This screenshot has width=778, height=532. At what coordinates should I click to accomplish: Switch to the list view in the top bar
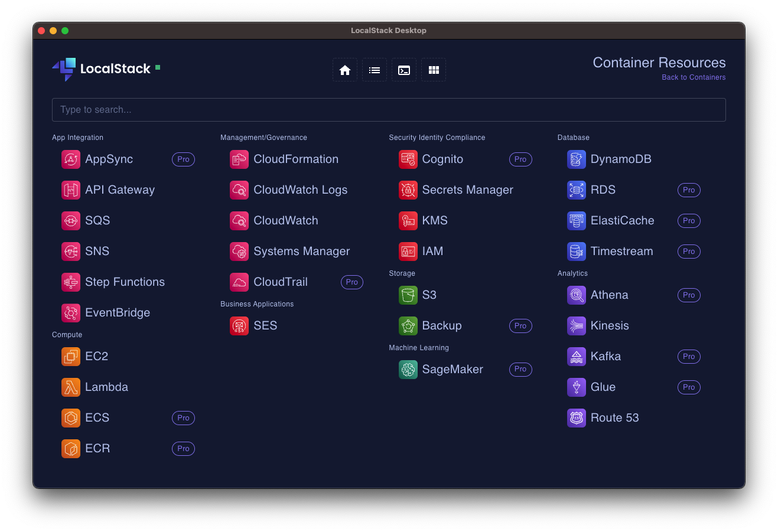point(374,70)
